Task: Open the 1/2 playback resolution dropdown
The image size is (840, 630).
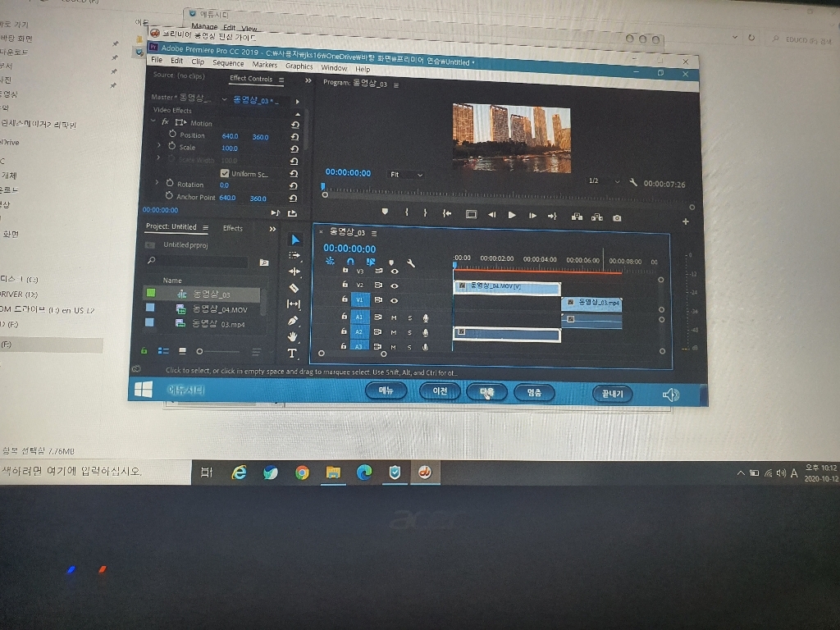Action: tap(604, 181)
